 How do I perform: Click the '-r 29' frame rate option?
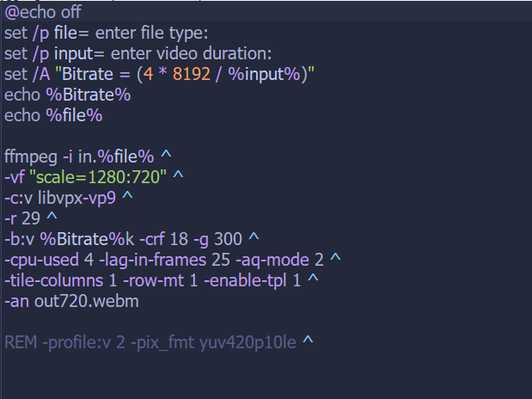pyautogui.click(x=22, y=218)
